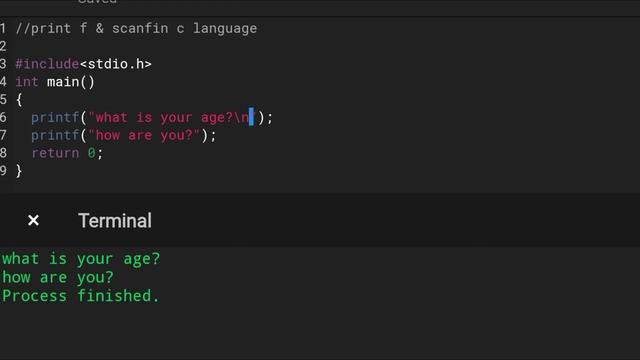The width and height of the screenshot is (640, 360).
Task: Place cursor in 'what is your age?' printf line
Action: pos(152,118)
